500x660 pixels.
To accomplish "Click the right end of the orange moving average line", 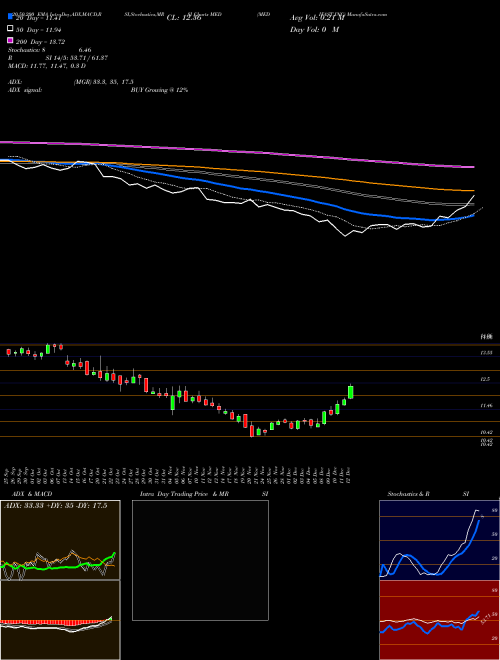I will point(473,191).
